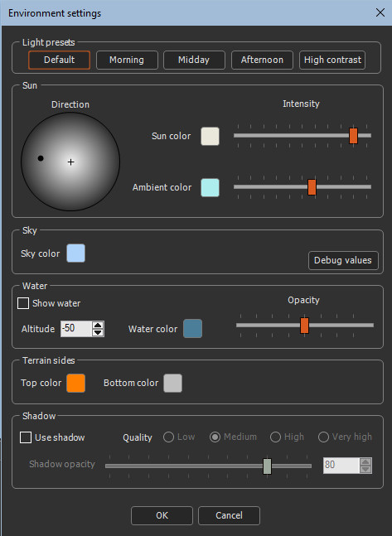This screenshot has height=536, width=392.
Task: Change the terrain Top color swatch
Action: tap(75, 383)
